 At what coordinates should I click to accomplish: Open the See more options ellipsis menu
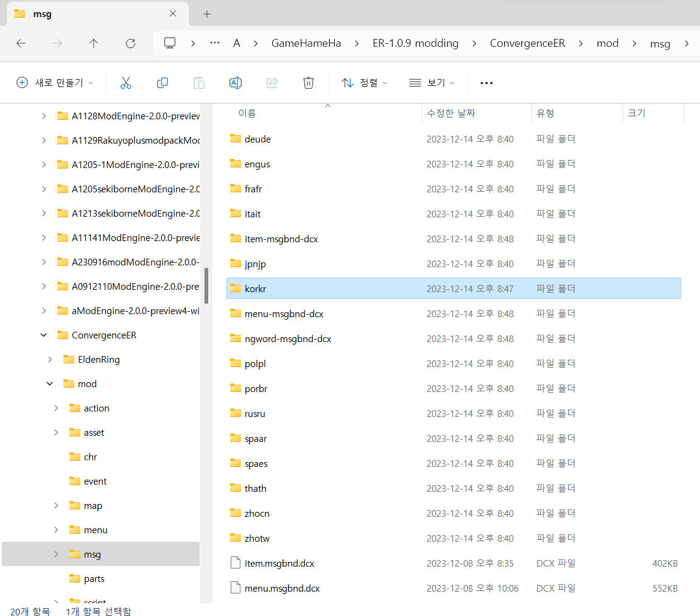click(x=486, y=83)
